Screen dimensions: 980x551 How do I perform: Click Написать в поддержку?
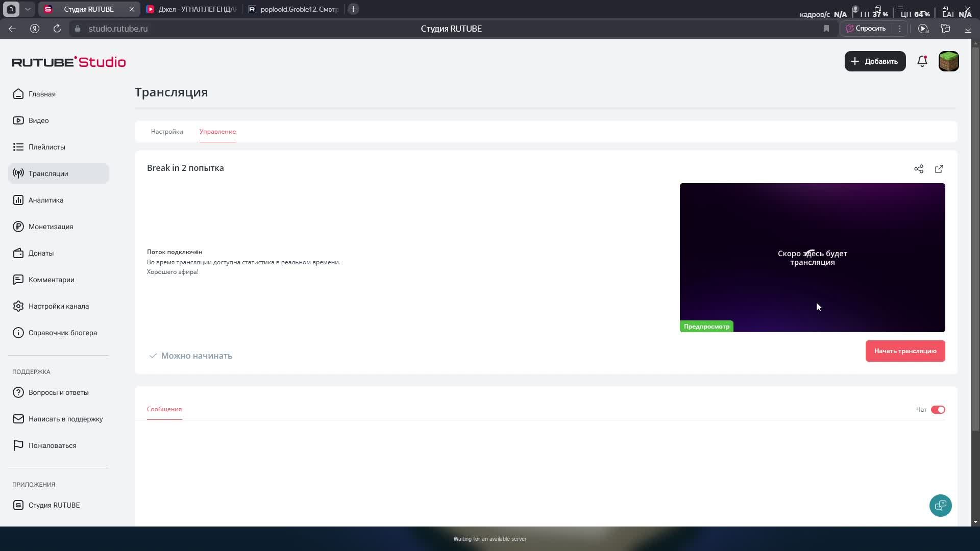[x=59, y=419]
